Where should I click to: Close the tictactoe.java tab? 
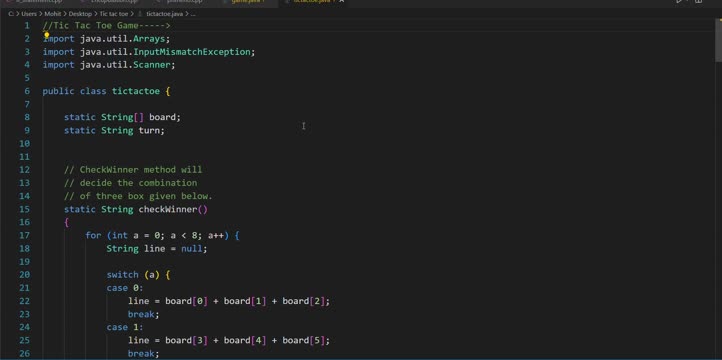pyautogui.click(x=342, y=1)
